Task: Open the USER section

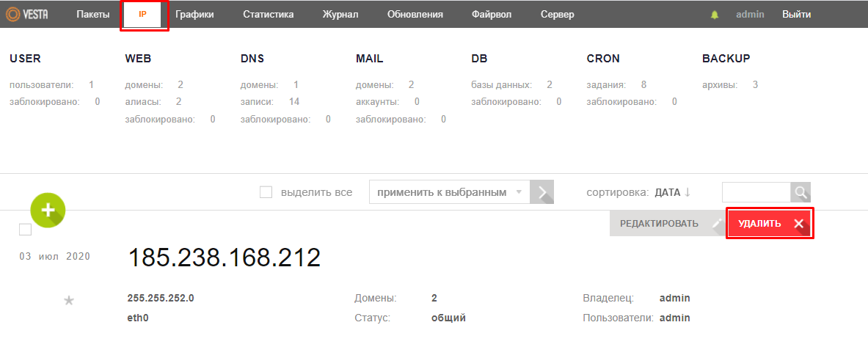Action: click(x=26, y=59)
